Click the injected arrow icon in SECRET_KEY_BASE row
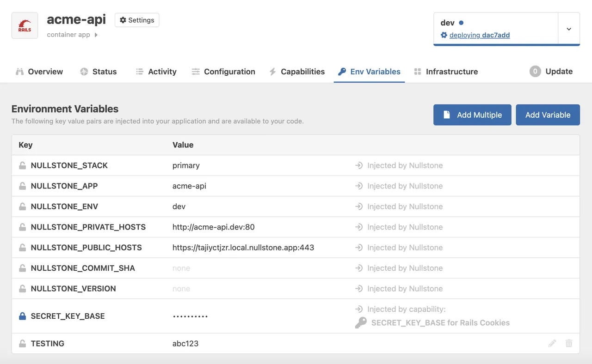This screenshot has height=364, width=592. tap(359, 309)
